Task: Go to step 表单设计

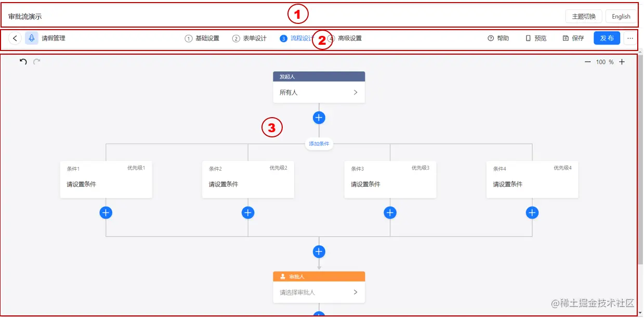Action: (249, 39)
